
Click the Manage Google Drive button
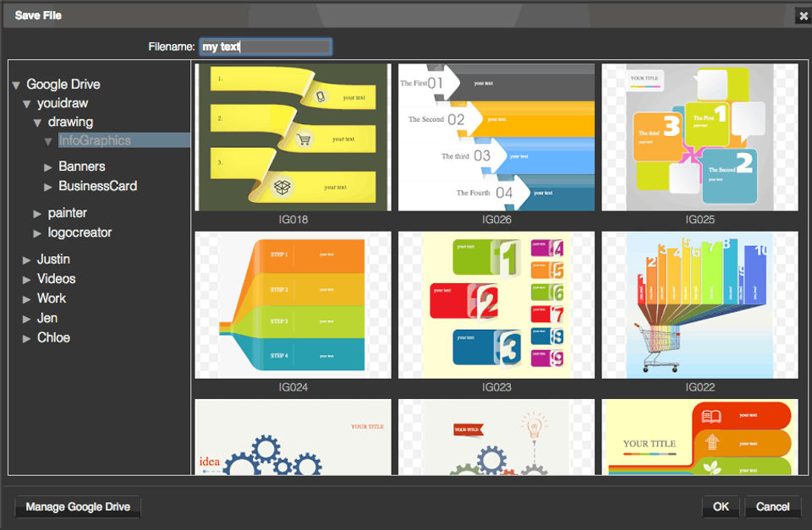pyautogui.click(x=78, y=506)
